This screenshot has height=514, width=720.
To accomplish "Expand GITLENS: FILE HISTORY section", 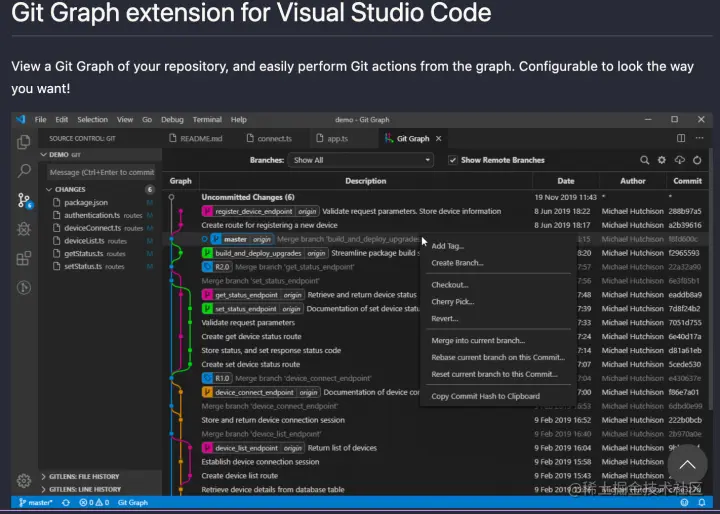I will [x=100, y=476].
